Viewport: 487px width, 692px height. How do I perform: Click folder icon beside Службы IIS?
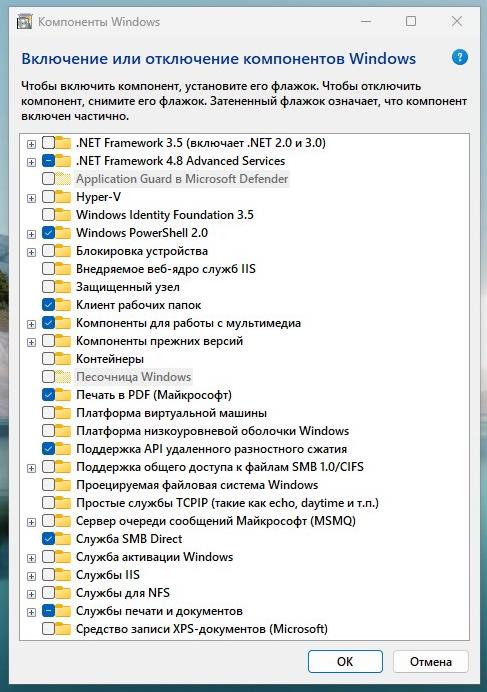tap(64, 575)
